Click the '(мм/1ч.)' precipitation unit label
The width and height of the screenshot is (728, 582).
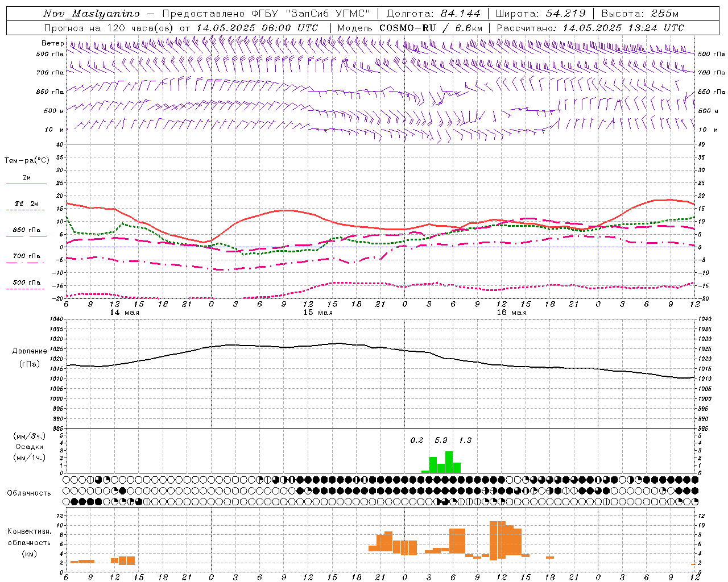click(x=29, y=458)
